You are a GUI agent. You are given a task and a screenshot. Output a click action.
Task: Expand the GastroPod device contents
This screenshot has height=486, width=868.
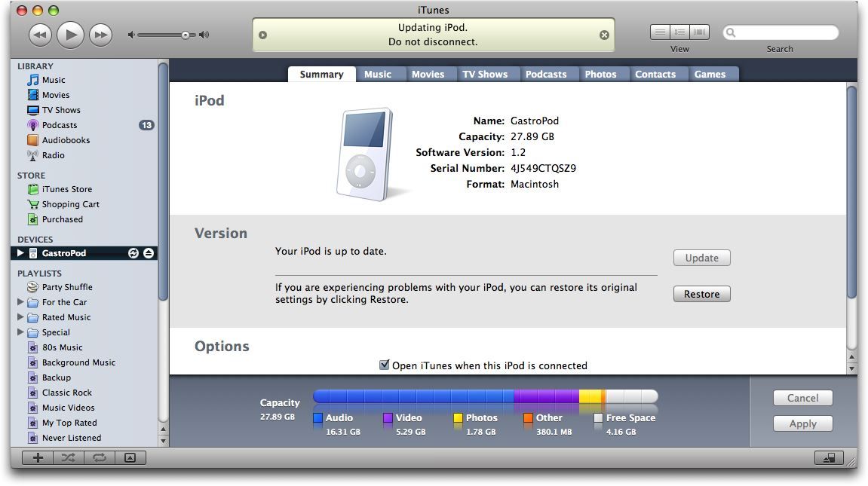tap(20, 253)
